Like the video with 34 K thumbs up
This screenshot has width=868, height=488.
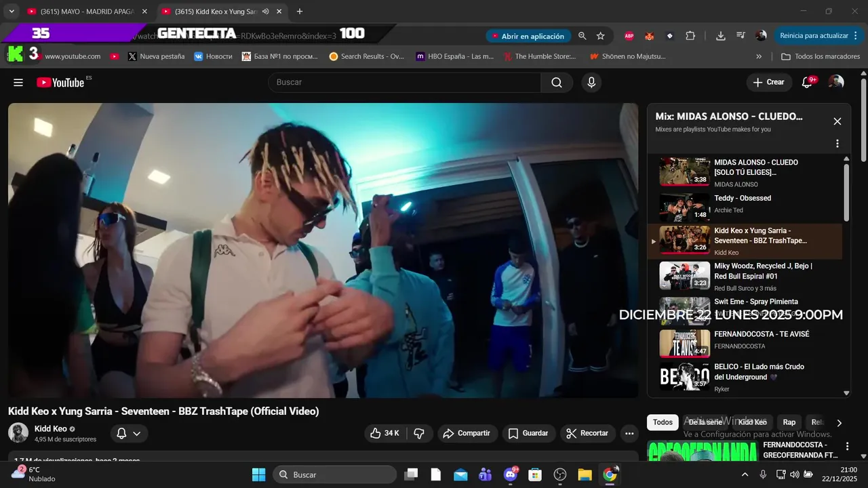pos(384,433)
